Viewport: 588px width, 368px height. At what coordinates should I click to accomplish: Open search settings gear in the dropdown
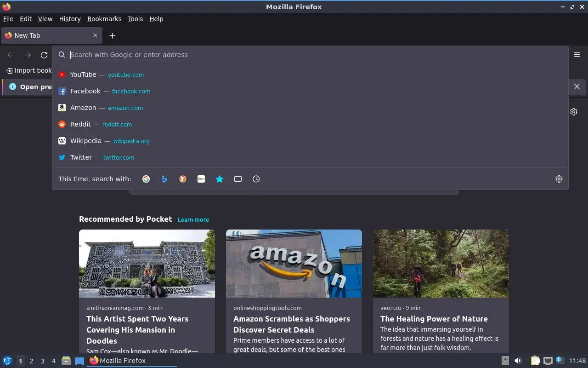pos(559,179)
